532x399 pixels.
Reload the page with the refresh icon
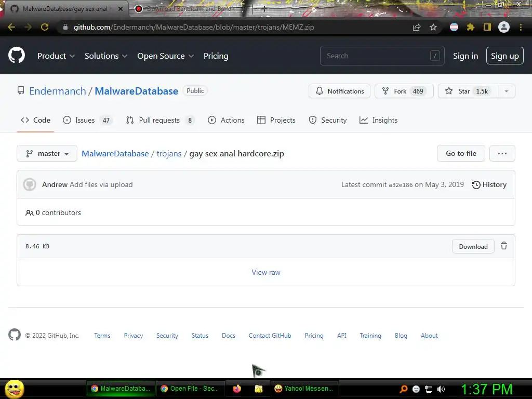tap(45, 27)
